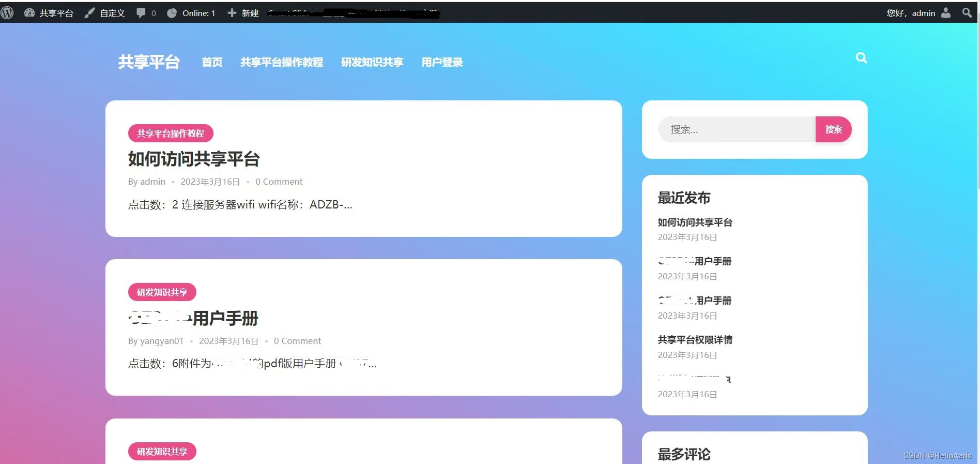Open admin user avatar menu

[x=946, y=13]
